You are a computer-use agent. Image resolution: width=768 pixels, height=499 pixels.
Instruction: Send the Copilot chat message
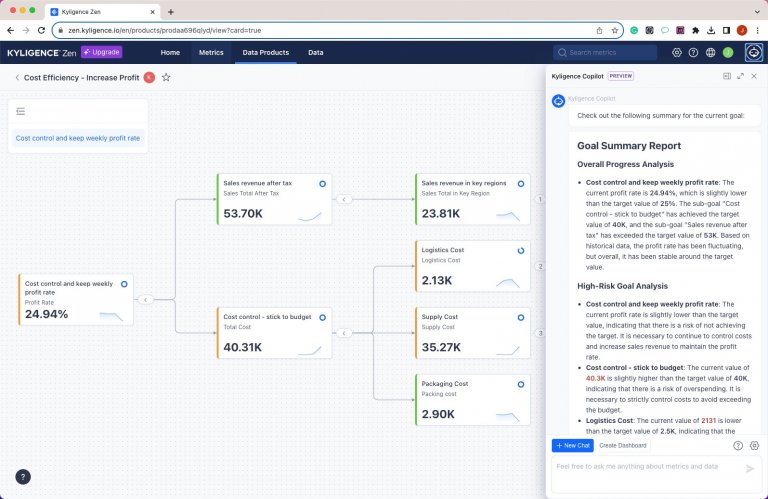750,469
